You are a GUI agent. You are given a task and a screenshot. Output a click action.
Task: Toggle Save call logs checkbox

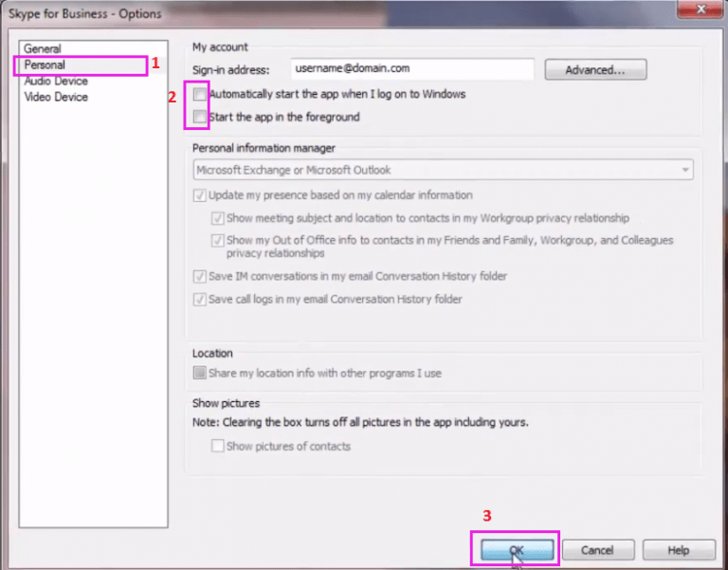200,299
